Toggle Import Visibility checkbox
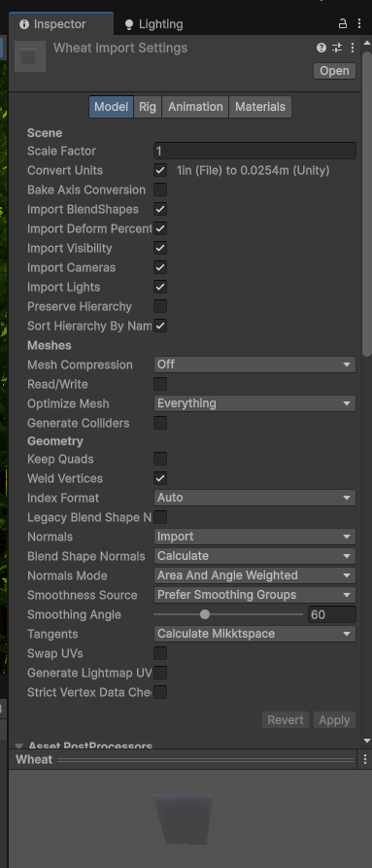372x868 pixels. pyautogui.click(x=160, y=248)
